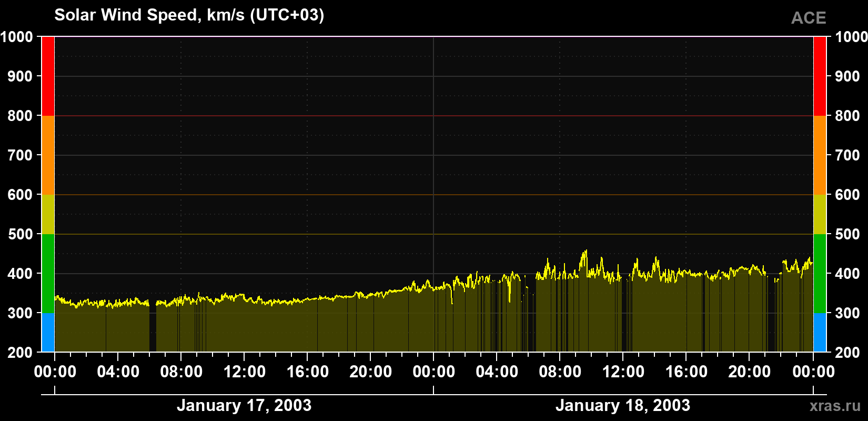Click the ACE source label

tap(809, 18)
